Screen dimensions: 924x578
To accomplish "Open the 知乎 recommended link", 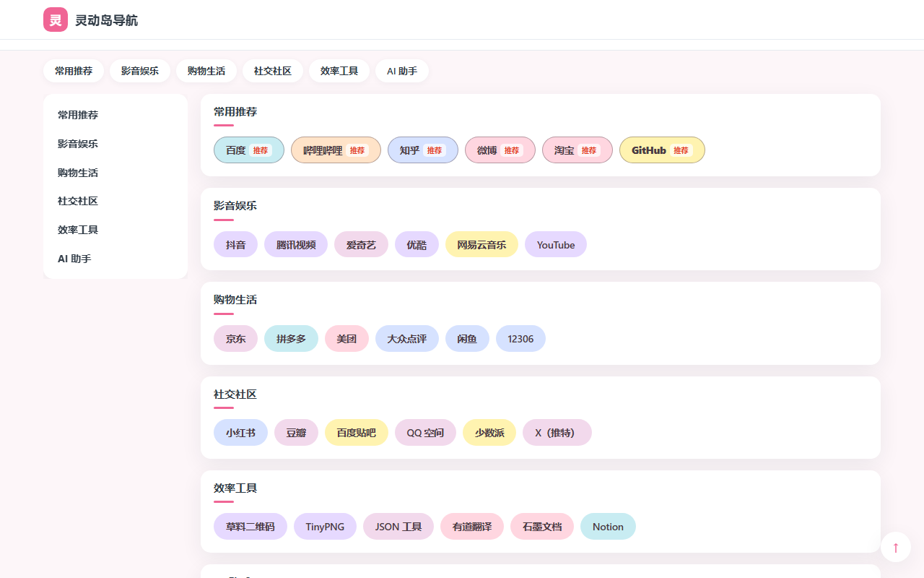I will pos(423,150).
